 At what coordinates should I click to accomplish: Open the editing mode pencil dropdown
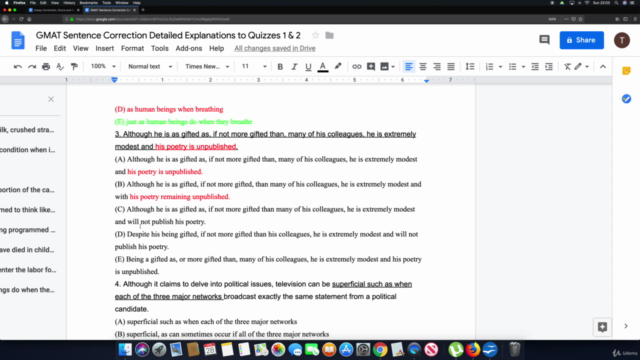click(582, 67)
